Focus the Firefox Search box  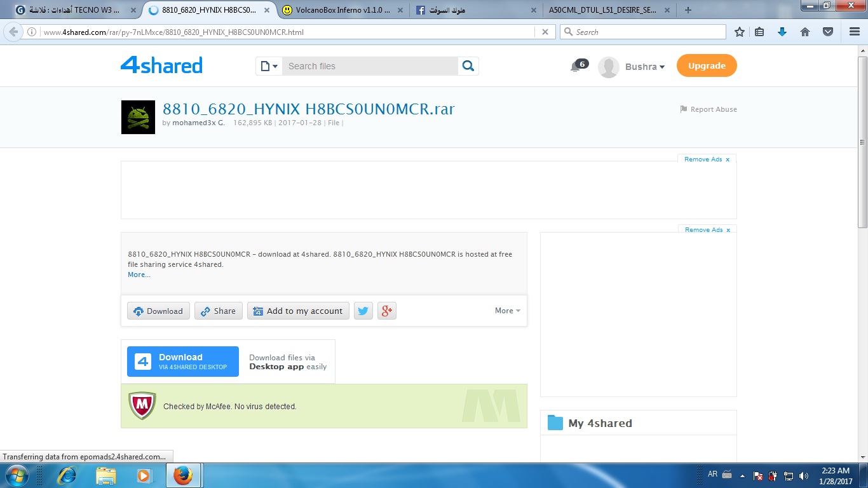point(642,32)
